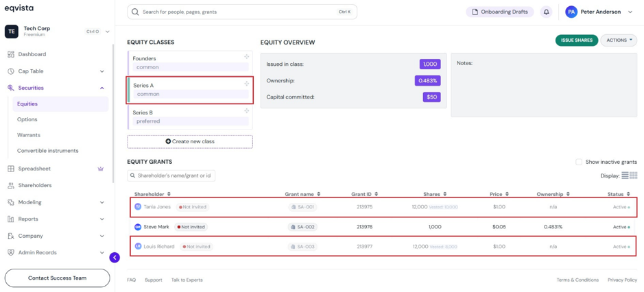
Task: Expand the Cap Table menu chevron
Action: 102,71
